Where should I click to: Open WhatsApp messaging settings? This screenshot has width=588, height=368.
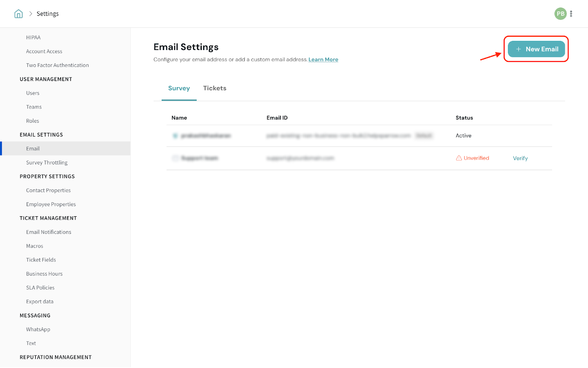pyautogui.click(x=38, y=329)
